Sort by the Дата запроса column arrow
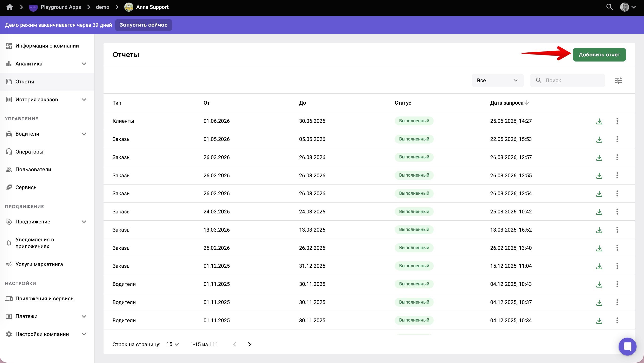Screen dimensions: 644x363 pyautogui.click(x=527, y=103)
